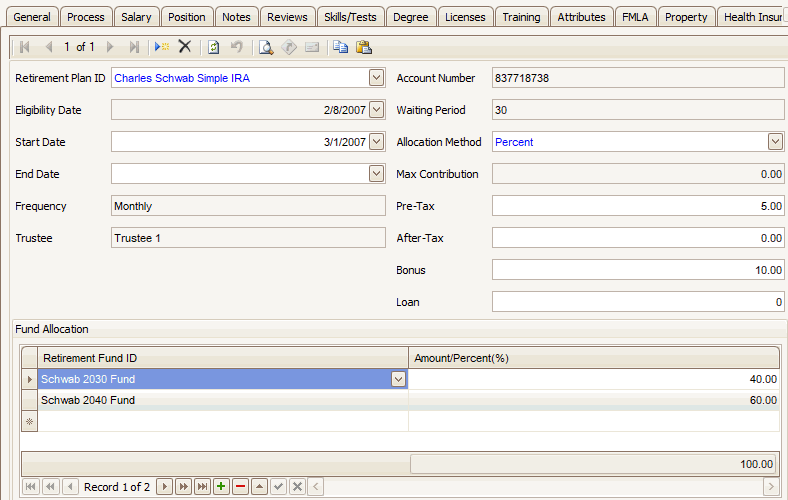Jump to last fund allocation record
This screenshot has height=500, width=788.
click(203, 486)
